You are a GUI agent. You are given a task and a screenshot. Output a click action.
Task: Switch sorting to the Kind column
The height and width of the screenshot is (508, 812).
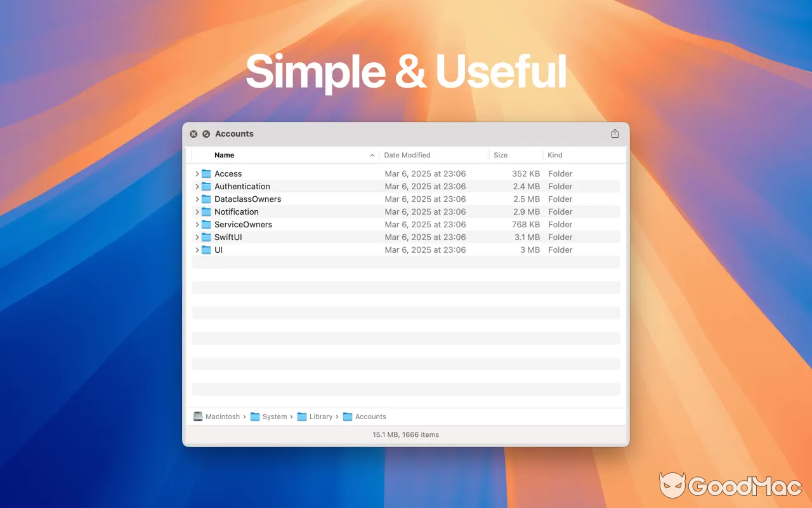[x=554, y=155]
